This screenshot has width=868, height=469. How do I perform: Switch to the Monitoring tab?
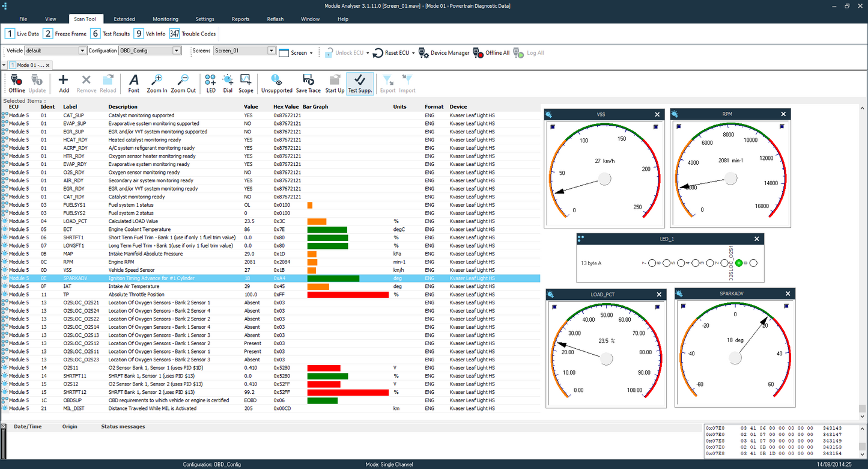[165, 19]
